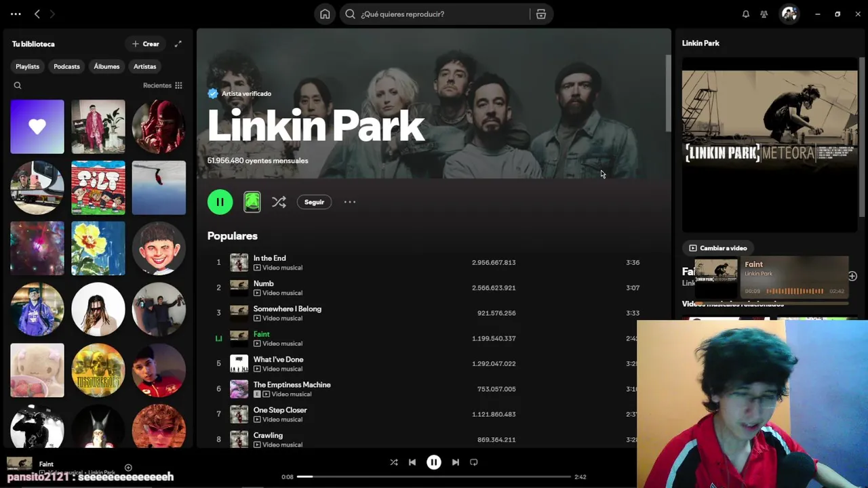The image size is (868, 488).
Task: Open golden skulls album thumbnail
Action: coord(98,370)
